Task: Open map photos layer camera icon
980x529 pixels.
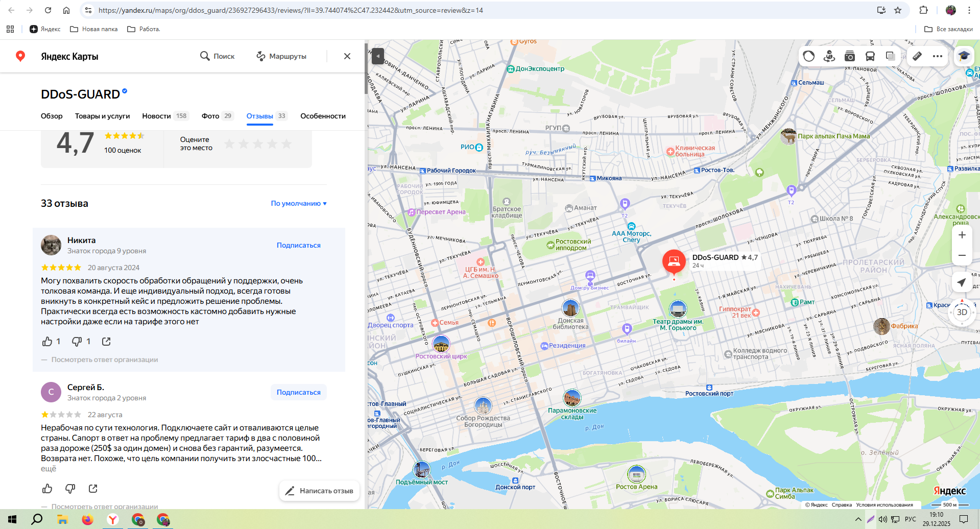Action: (849, 56)
